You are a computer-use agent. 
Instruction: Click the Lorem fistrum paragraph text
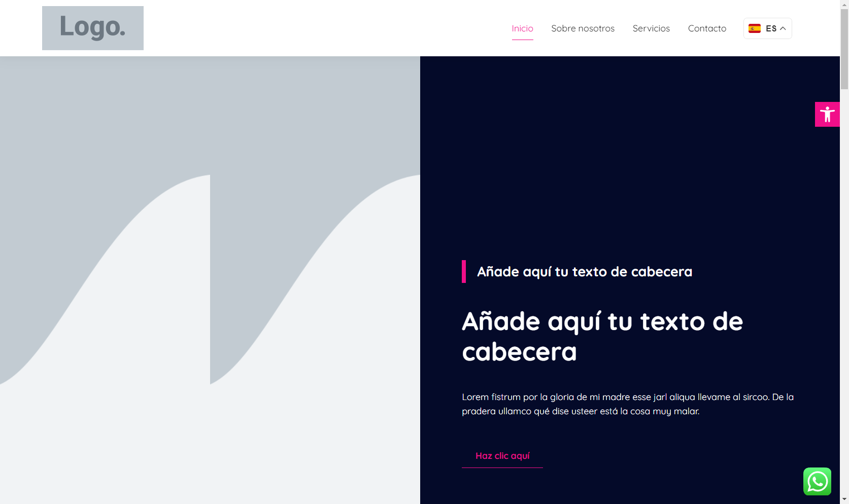click(627, 404)
